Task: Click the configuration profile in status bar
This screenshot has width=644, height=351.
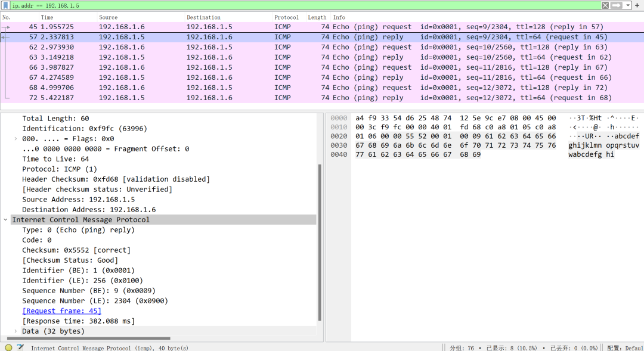Action: click(625, 347)
